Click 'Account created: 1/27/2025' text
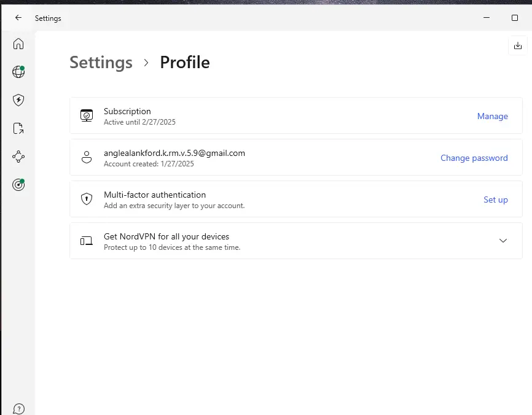This screenshot has width=532, height=415. pyautogui.click(x=149, y=164)
